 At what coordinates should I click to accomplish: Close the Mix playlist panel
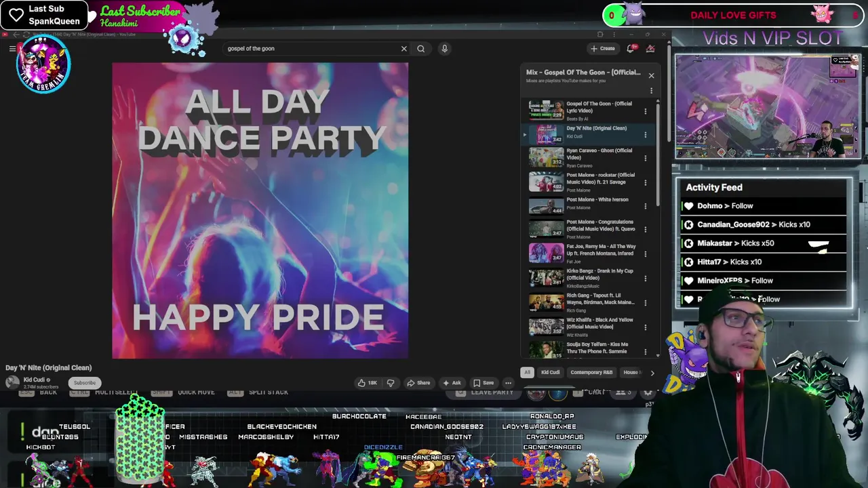point(651,75)
